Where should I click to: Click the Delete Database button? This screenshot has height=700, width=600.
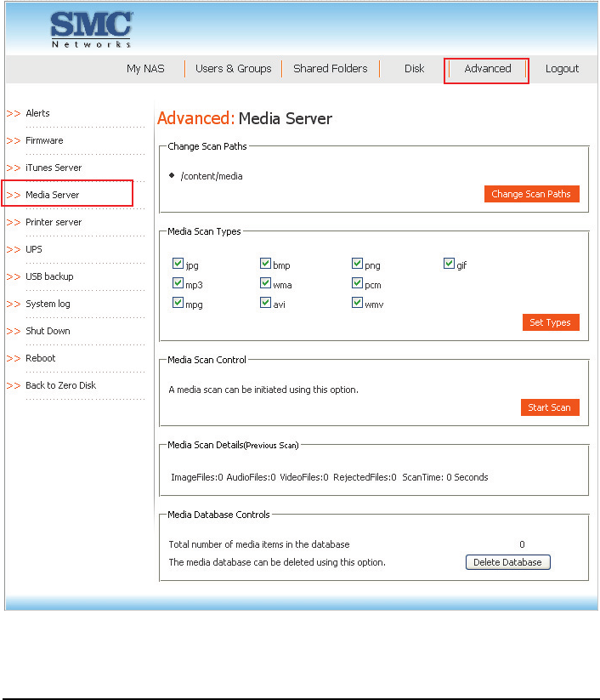[x=507, y=562]
